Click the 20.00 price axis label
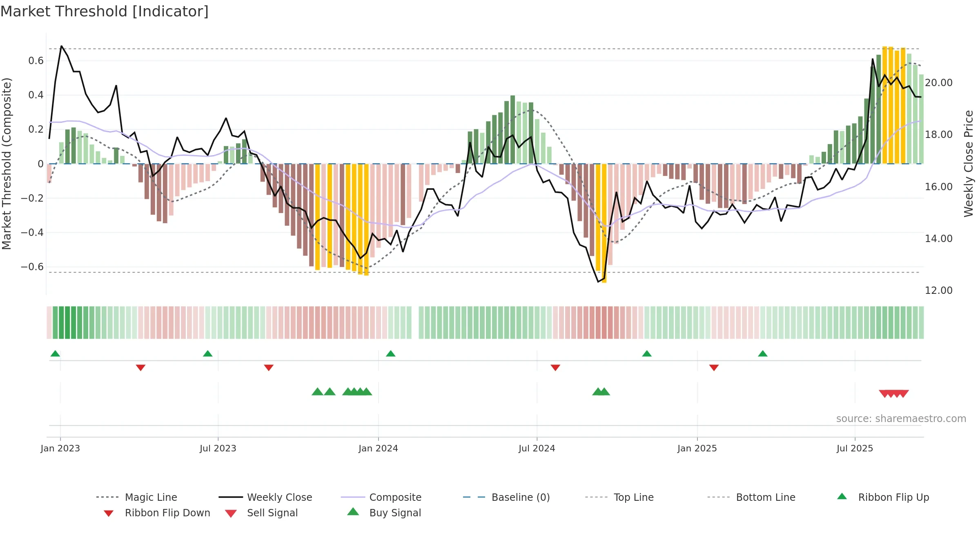This screenshot has width=980, height=551. point(939,83)
